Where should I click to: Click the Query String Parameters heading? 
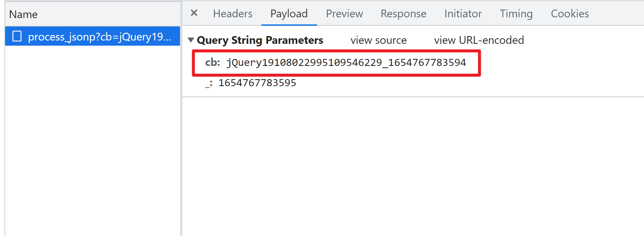tap(260, 40)
